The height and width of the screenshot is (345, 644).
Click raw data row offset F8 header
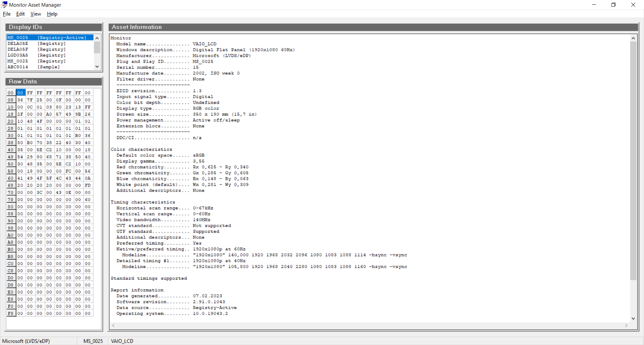coord(11,314)
